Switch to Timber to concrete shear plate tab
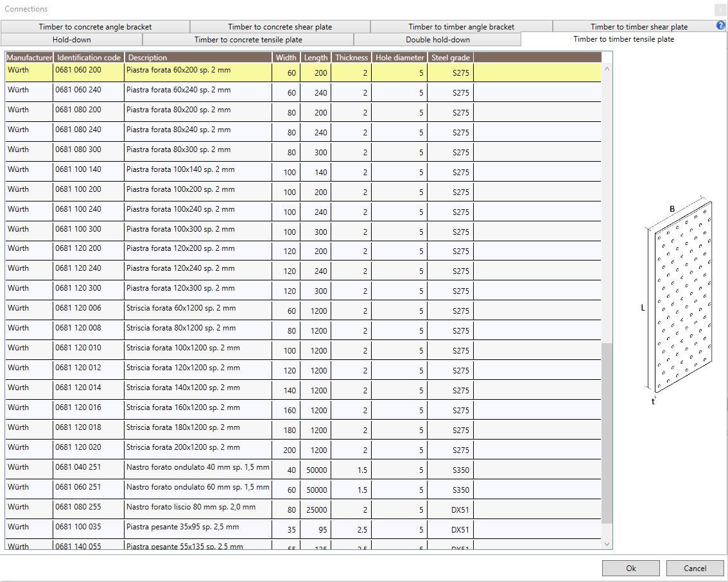Image resolution: width=728 pixels, height=582 pixels. 280,26
